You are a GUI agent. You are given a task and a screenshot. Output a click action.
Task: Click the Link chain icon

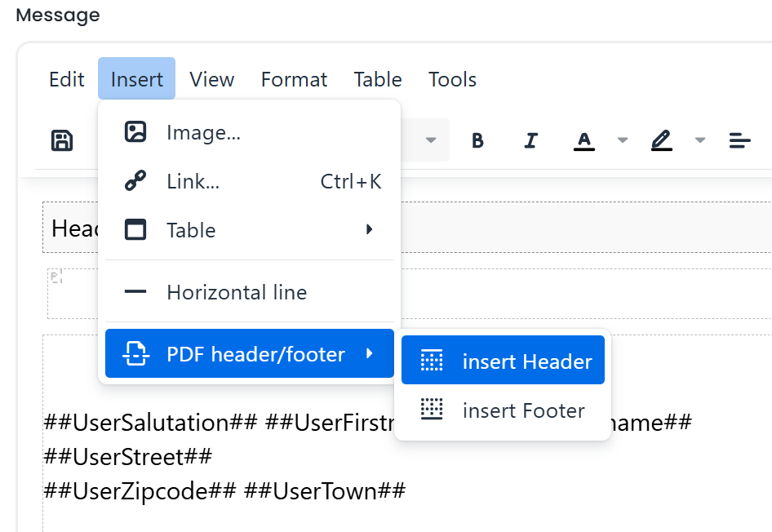point(136,180)
